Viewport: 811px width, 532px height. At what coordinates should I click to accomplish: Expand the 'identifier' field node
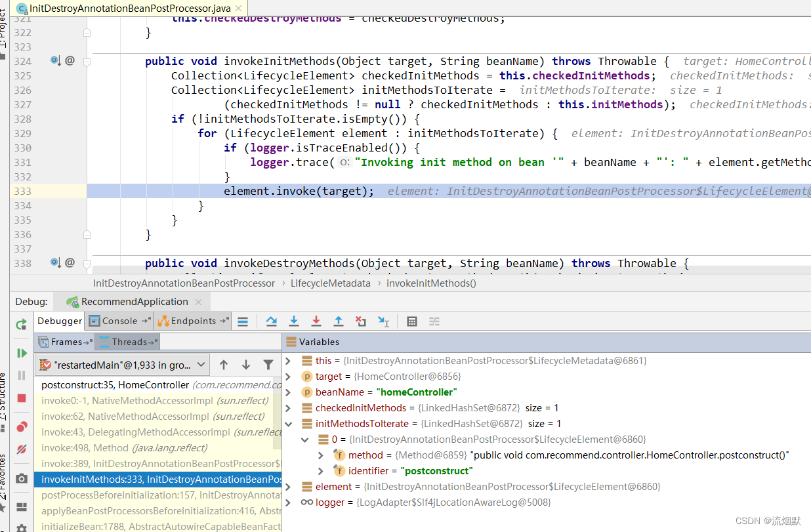(x=321, y=471)
